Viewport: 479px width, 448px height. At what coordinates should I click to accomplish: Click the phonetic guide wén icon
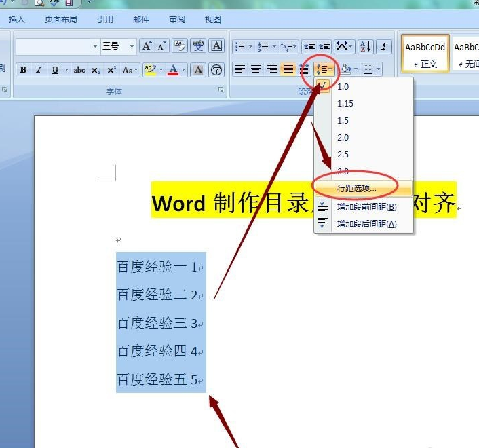(198, 46)
